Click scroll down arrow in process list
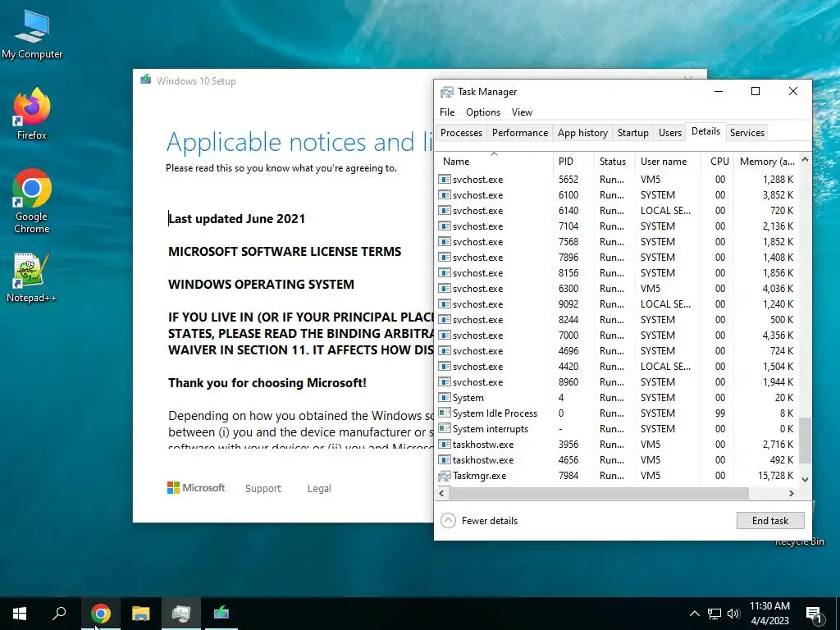 point(805,479)
